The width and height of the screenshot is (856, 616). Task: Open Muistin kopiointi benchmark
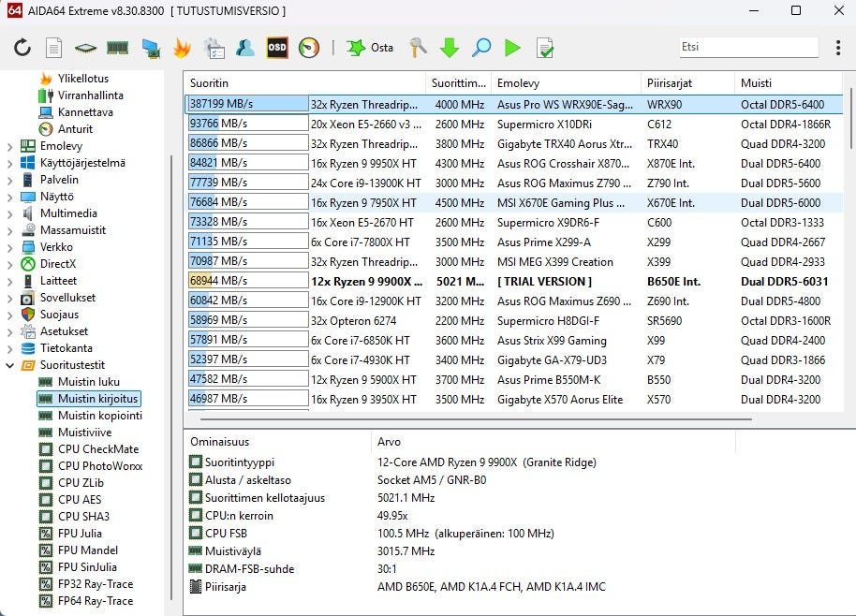pyautogui.click(x=100, y=416)
